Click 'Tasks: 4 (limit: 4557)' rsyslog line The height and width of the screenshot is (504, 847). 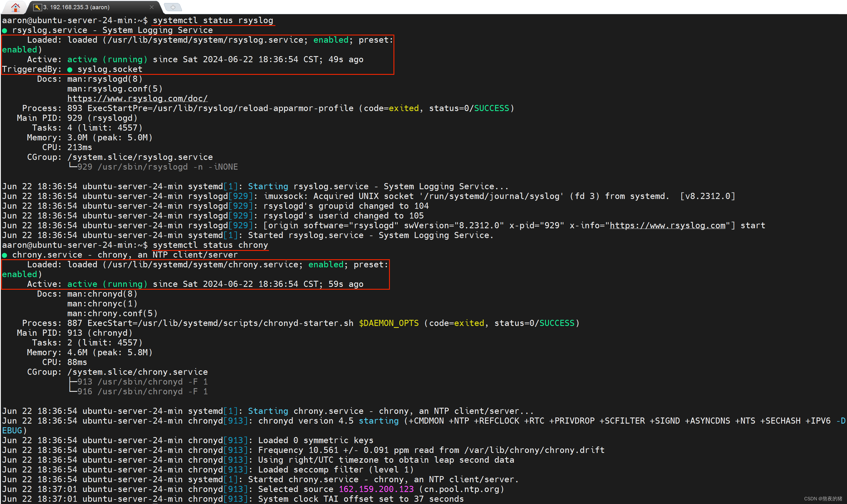click(87, 128)
